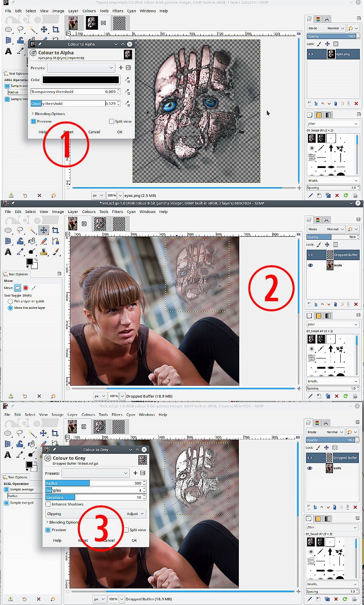Open Help in Colour to Alpha dialog
This screenshot has height=605, width=364.
point(42,132)
